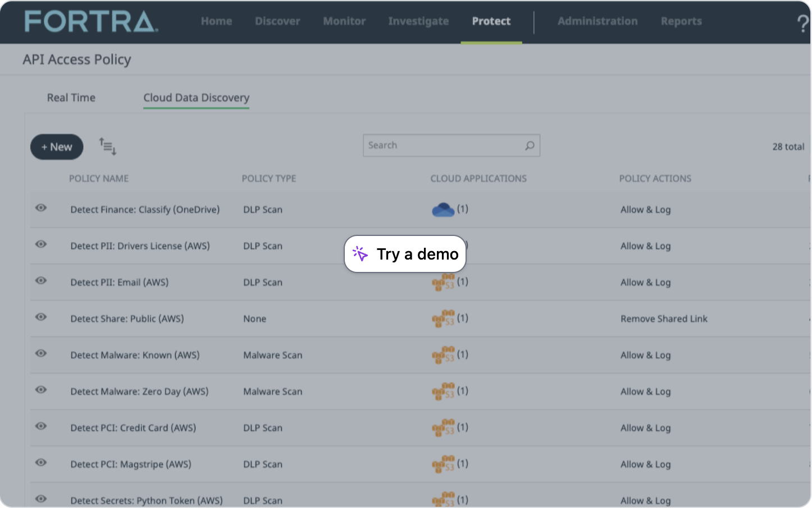
Task: Click the AWS S3 icon in the Detect PCI: Magstripe row
Action: pyautogui.click(x=443, y=464)
